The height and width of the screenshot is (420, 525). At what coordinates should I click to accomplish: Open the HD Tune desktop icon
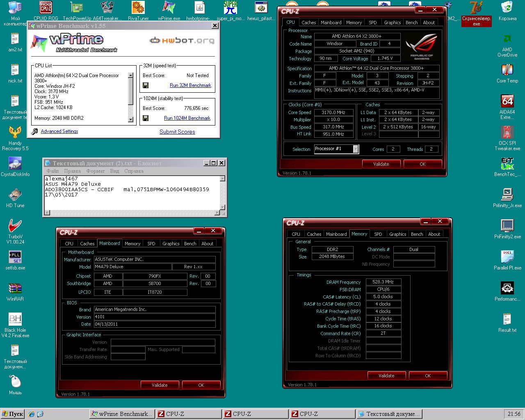point(15,198)
